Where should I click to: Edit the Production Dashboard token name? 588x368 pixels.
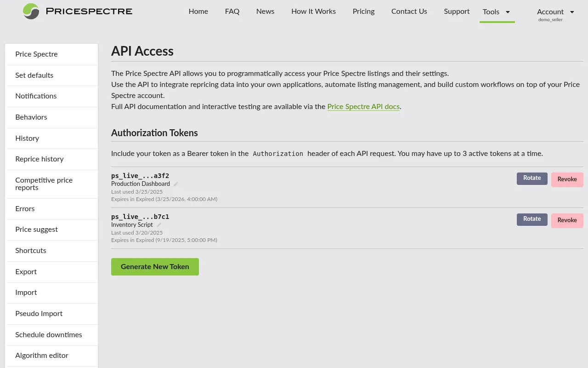(175, 184)
